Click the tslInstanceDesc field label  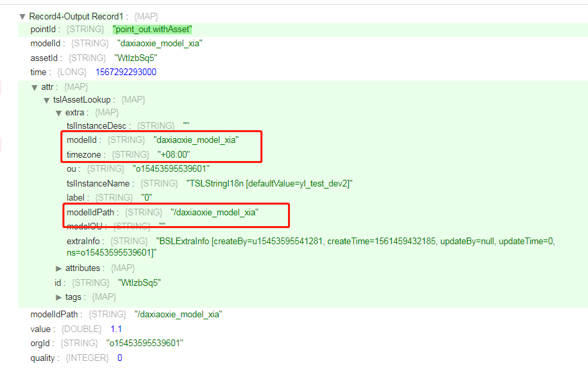pos(99,126)
